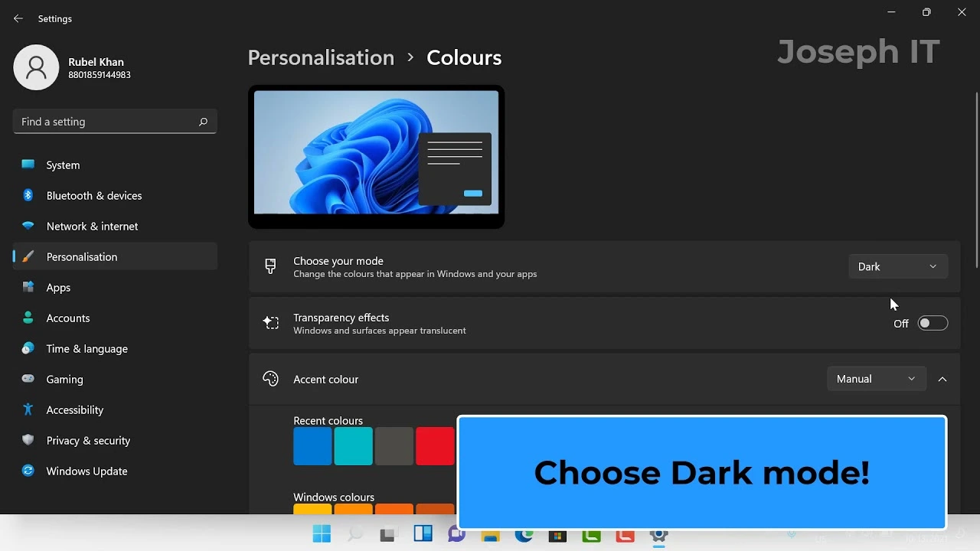
Task: Select the grey recent colour swatch
Action: pos(394,446)
